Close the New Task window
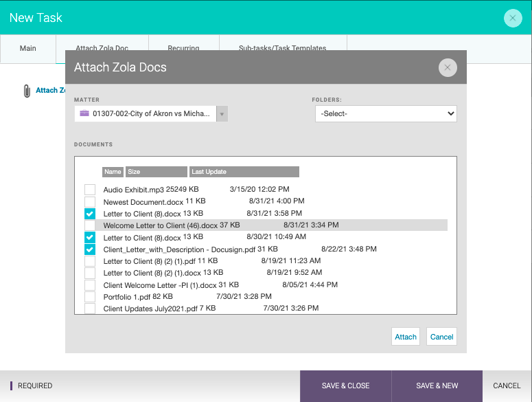 (x=513, y=18)
